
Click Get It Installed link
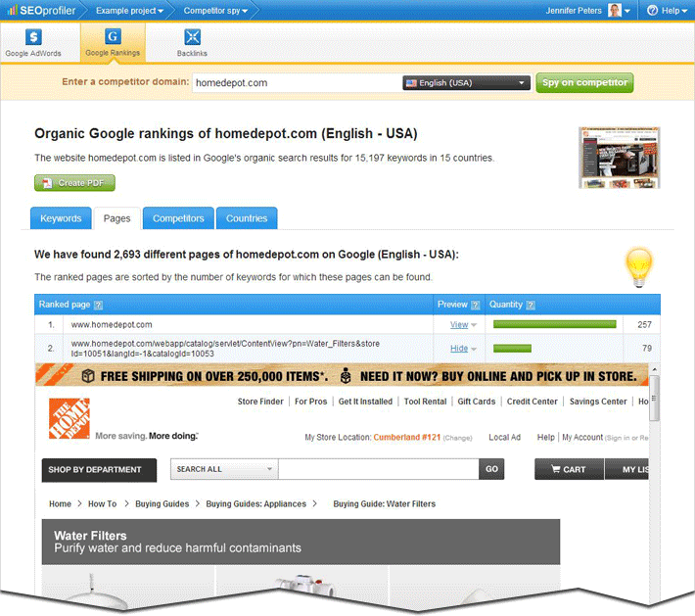365,402
